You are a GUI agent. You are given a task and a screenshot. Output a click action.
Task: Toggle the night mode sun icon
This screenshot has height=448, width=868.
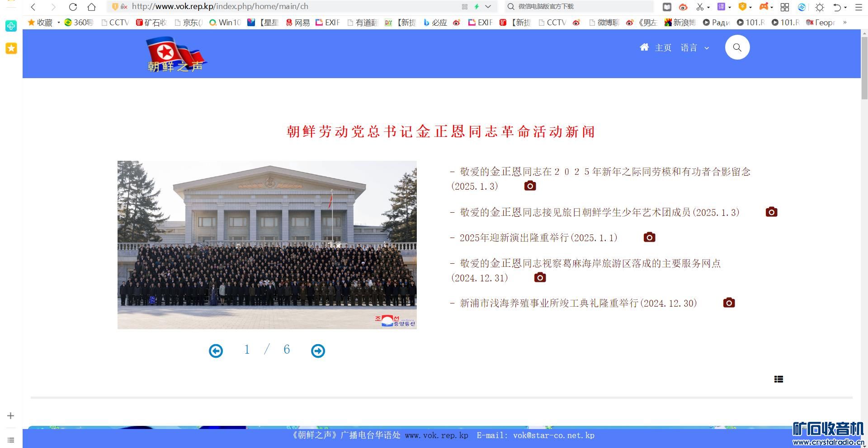pos(820,7)
